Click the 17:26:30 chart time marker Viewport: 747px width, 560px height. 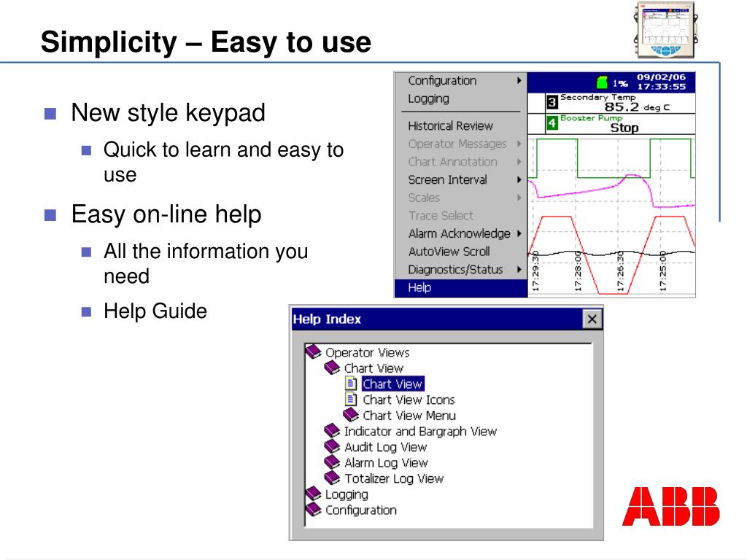pyautogui.click(x=620, y=271)
